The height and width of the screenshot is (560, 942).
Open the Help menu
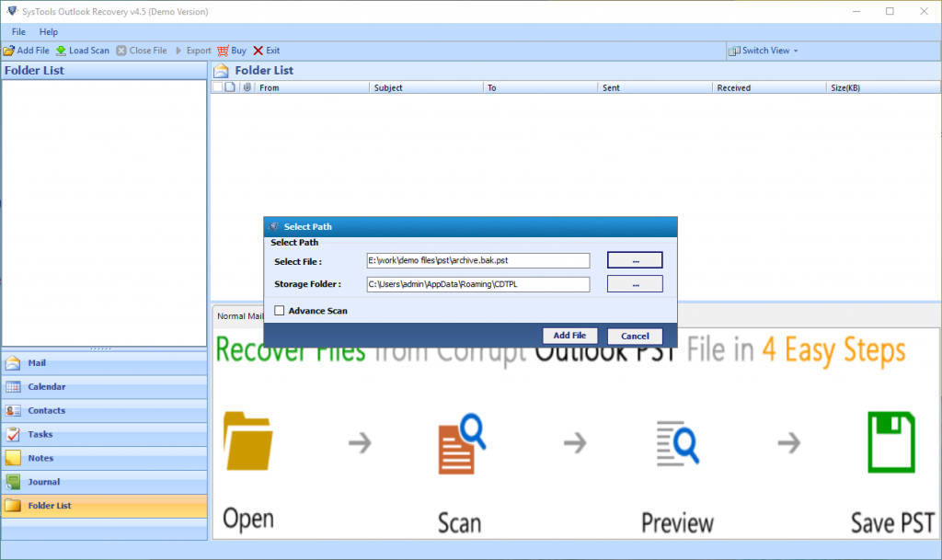(x=49, y=32)
